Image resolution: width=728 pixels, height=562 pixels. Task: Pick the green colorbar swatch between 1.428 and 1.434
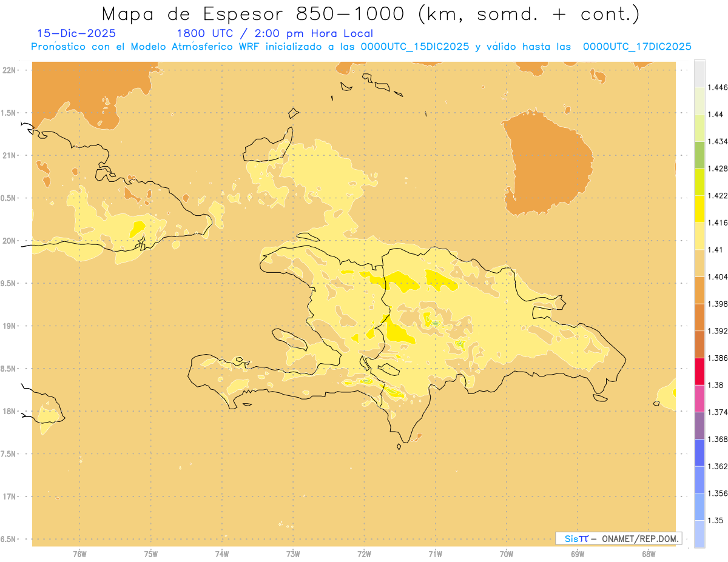[x=699, y=155]
